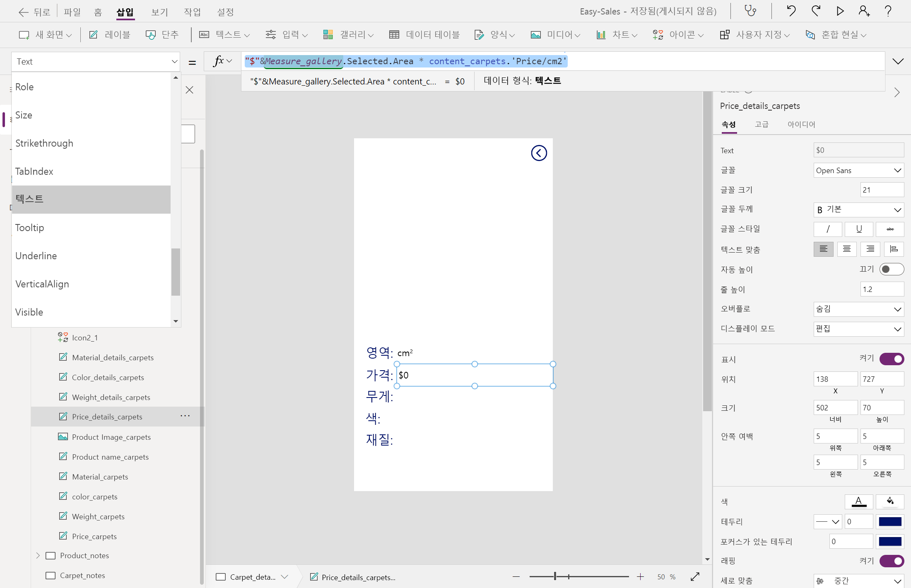The image size is (911, 588).
Task: Center-align the label text
Action: click(847, 249)
